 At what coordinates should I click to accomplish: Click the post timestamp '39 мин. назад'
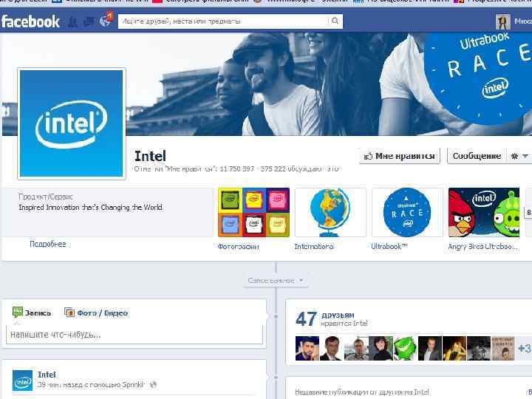(61, 385)
